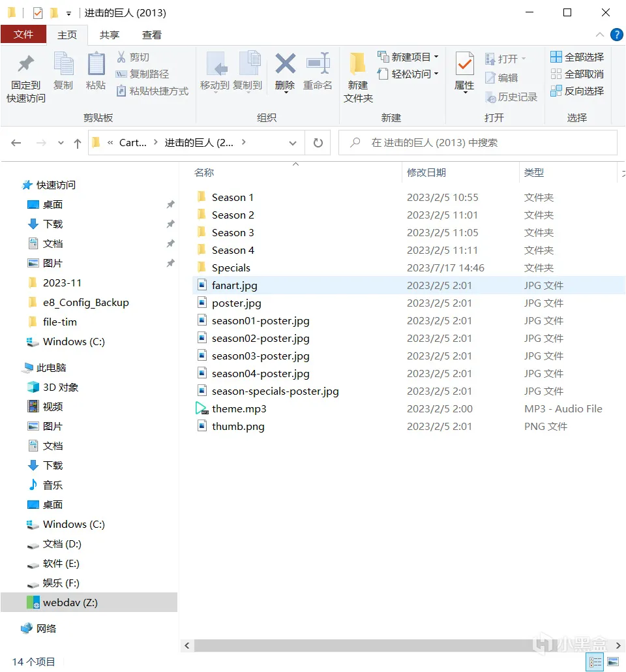The image size is (626, 672).
Task: Click Select all (全部选择) button
Action: click(x=578, y=57)
